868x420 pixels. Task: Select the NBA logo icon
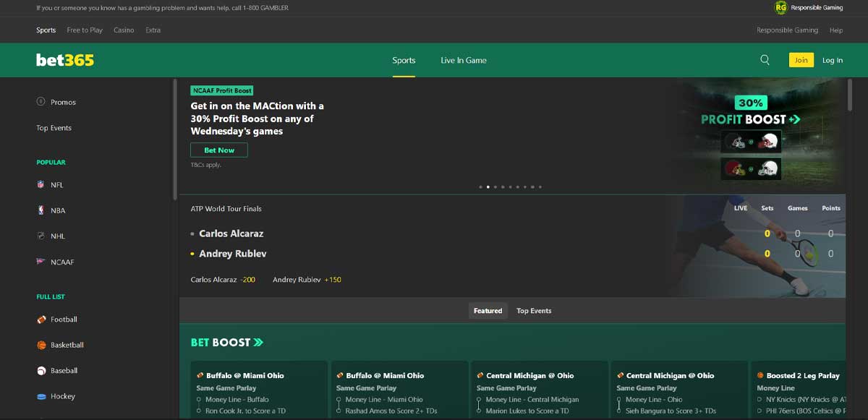pos(41,210)
